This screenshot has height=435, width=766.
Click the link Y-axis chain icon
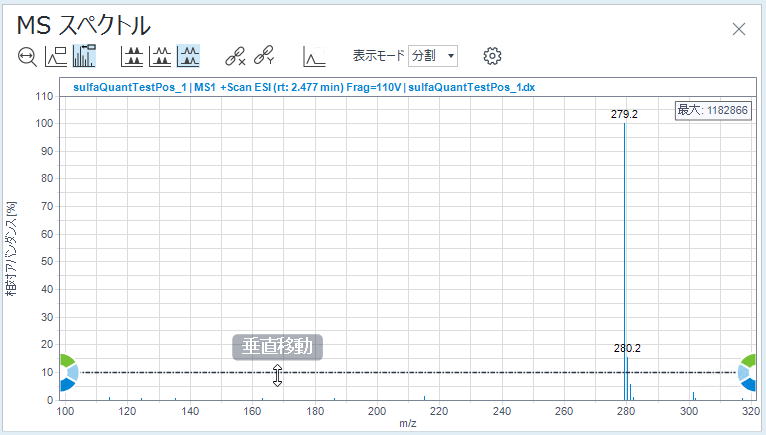point(264,55)
